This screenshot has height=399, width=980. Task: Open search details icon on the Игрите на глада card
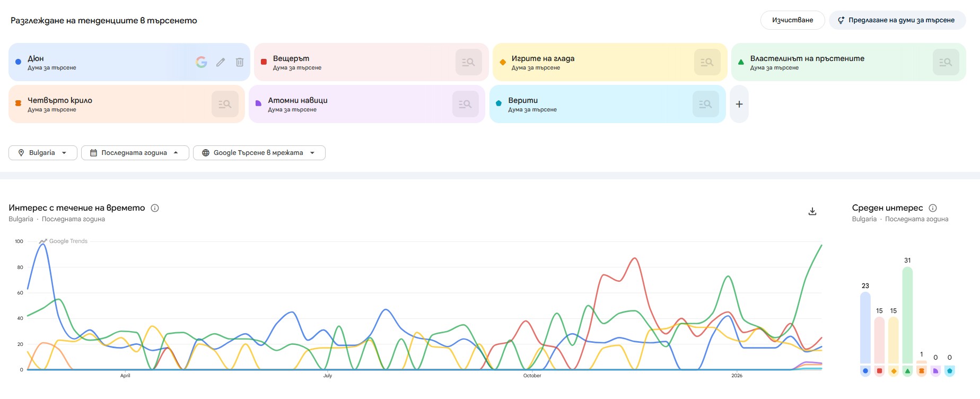[707, 62]
